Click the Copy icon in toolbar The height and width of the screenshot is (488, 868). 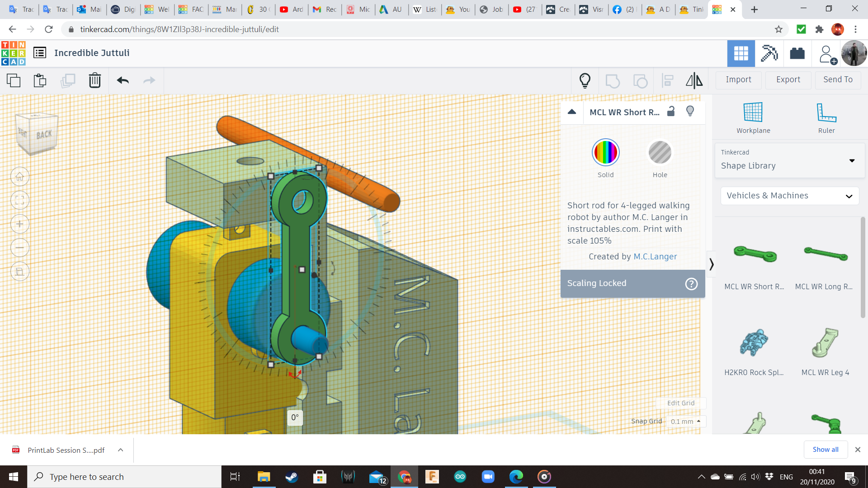(14, 80)
